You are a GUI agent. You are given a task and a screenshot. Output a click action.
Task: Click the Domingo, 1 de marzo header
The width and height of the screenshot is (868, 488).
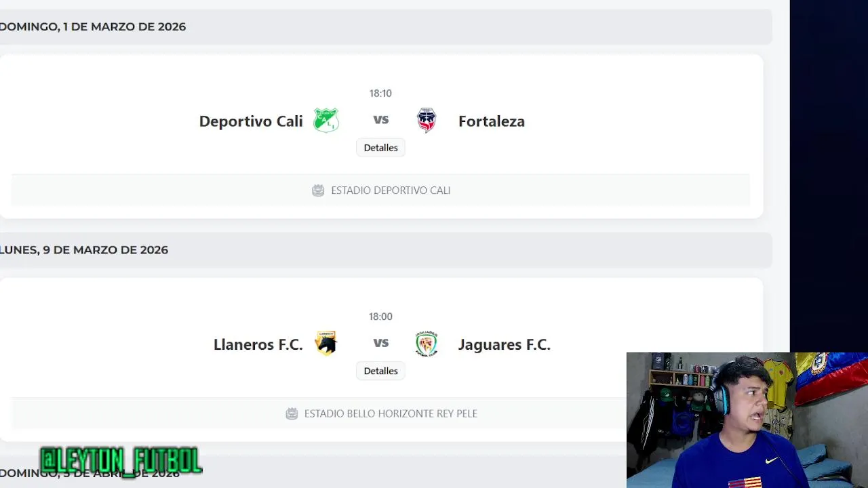point(93,26)
